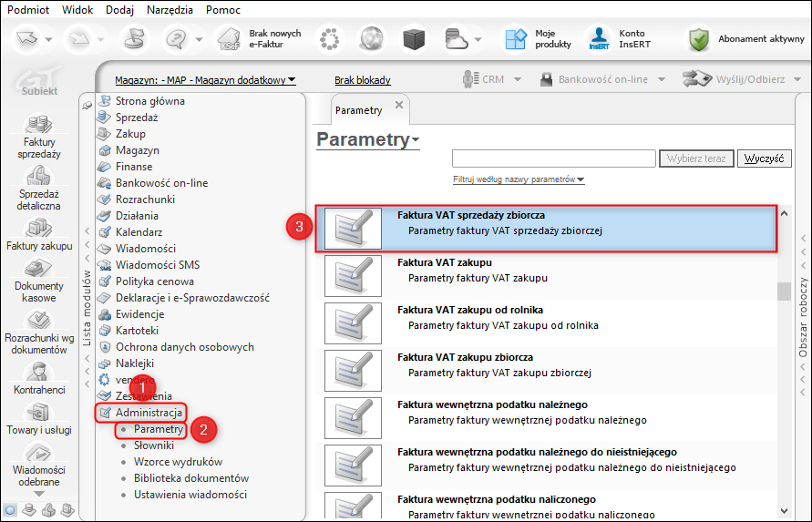
Task: Click the Wyczyść button
Action: (x=765, y=159)
